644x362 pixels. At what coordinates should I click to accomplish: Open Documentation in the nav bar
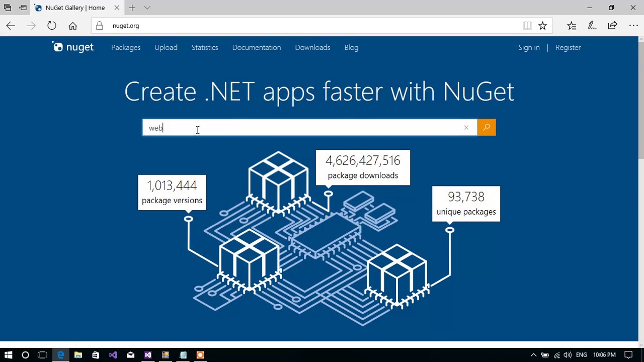point(257,47)
